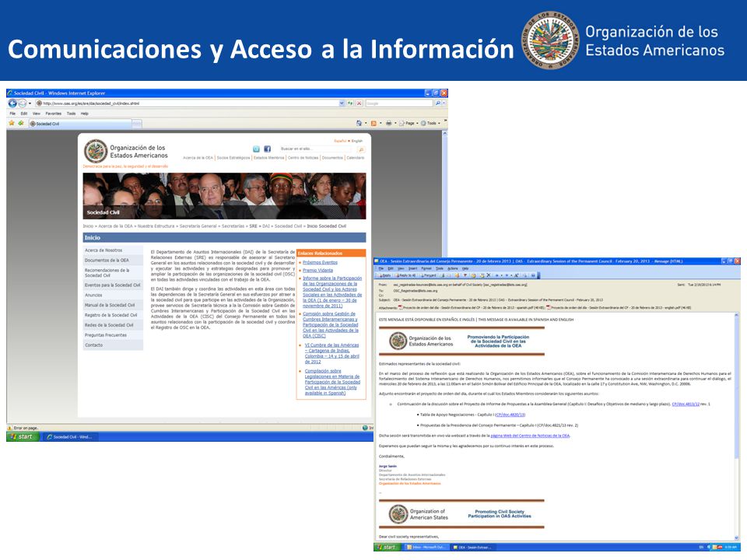
Task: Click Reply in the Outlook message toolbar
Action: tap(385, 275)
